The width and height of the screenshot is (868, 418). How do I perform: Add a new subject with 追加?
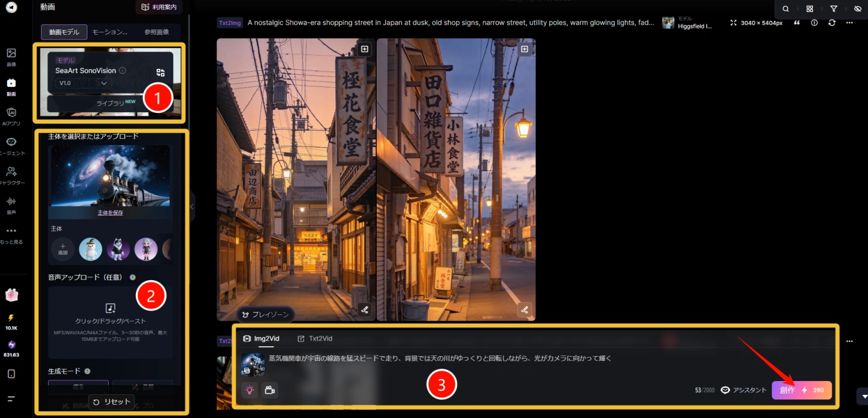(63, 249)
